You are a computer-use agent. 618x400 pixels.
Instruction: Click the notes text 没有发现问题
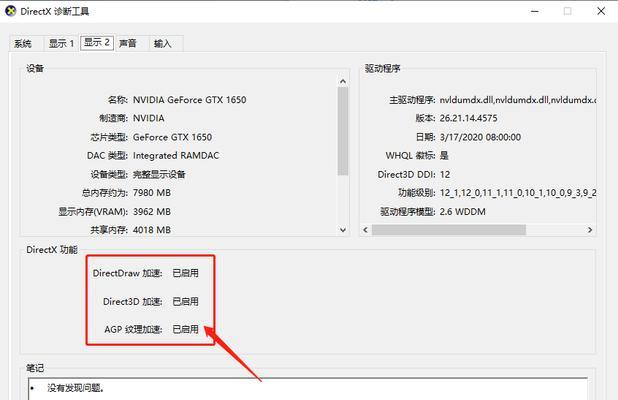75,388
